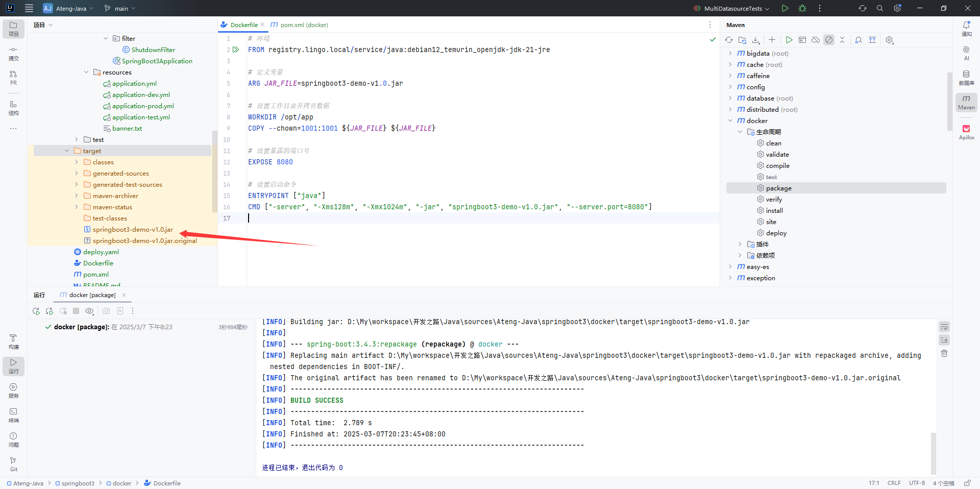Open springboot3-demo-v1.0.jar in the project tree

pyautogui.click(x=133, y=229)
